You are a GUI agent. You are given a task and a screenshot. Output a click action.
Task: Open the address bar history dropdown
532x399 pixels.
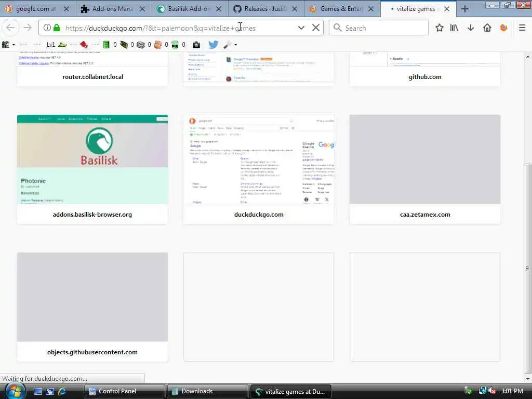click(301, 28)
